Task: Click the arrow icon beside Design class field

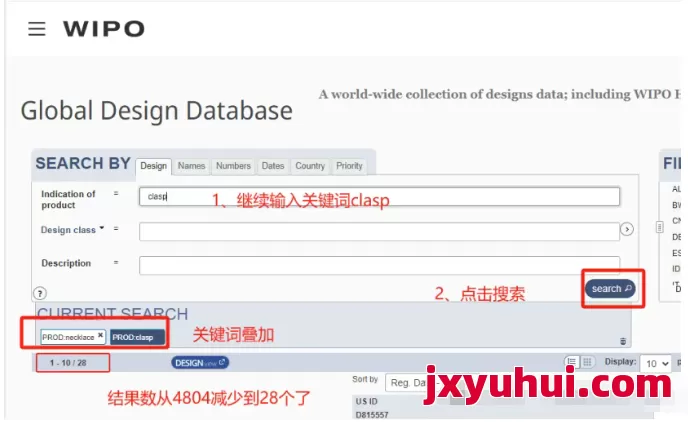Action: pyautogui.click(x=627, y=229)
